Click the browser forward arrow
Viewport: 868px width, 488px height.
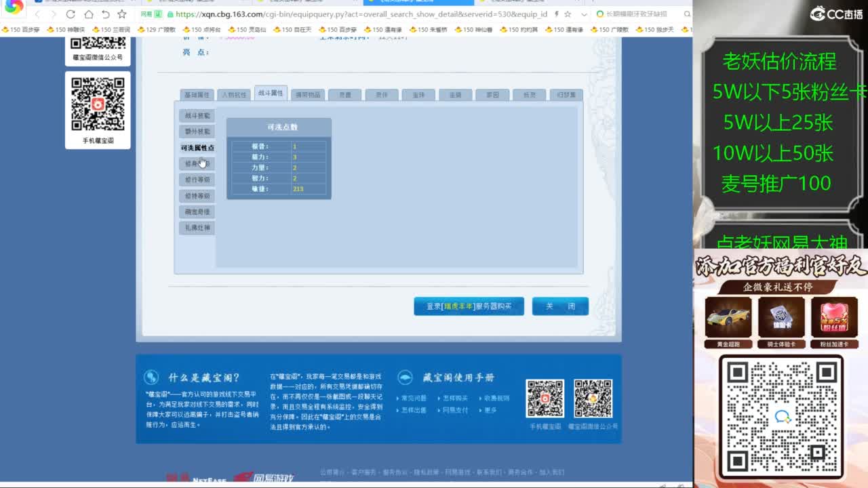(x=53, y=14)
